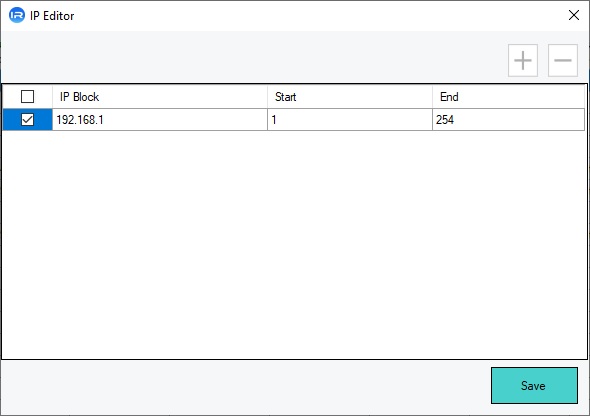Sort by the End column header
The width and height of the screenshot is (590, 416).
(x=509, y=97)
